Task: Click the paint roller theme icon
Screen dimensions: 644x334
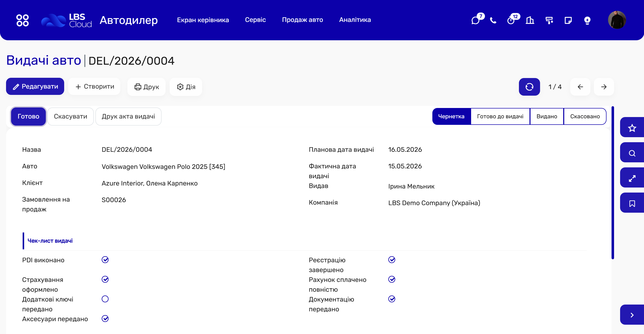Action: pos(549,20)
